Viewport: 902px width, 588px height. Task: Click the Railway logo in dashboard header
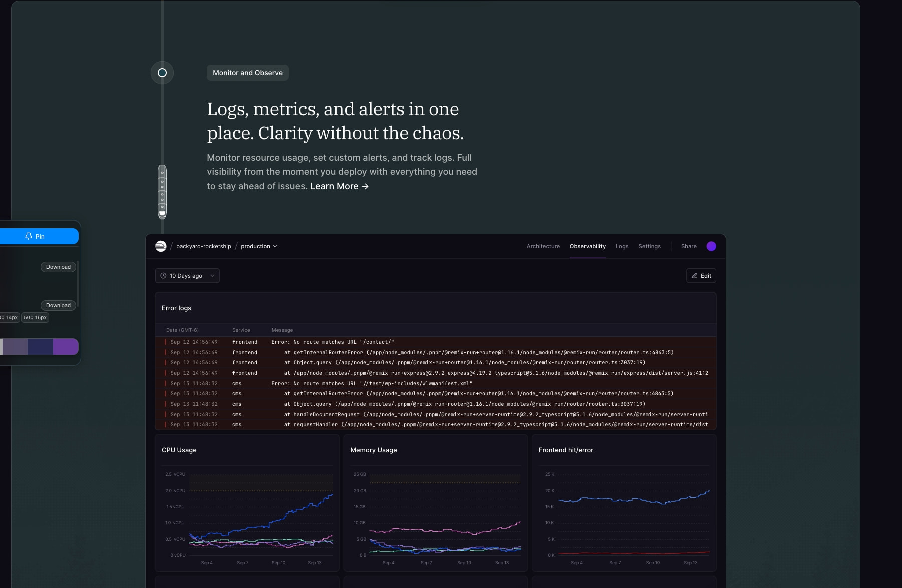pos(161,246)
